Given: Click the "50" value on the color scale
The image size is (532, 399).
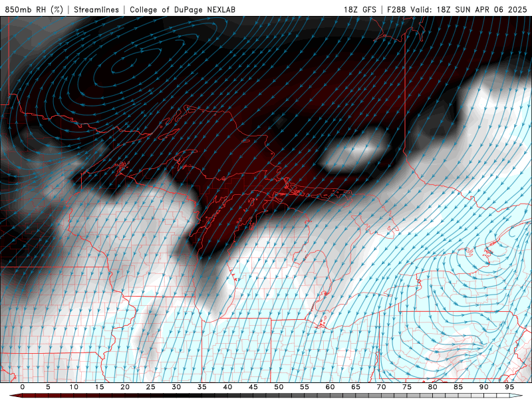Looking at the screenshot, I should (x=279, y=387).
